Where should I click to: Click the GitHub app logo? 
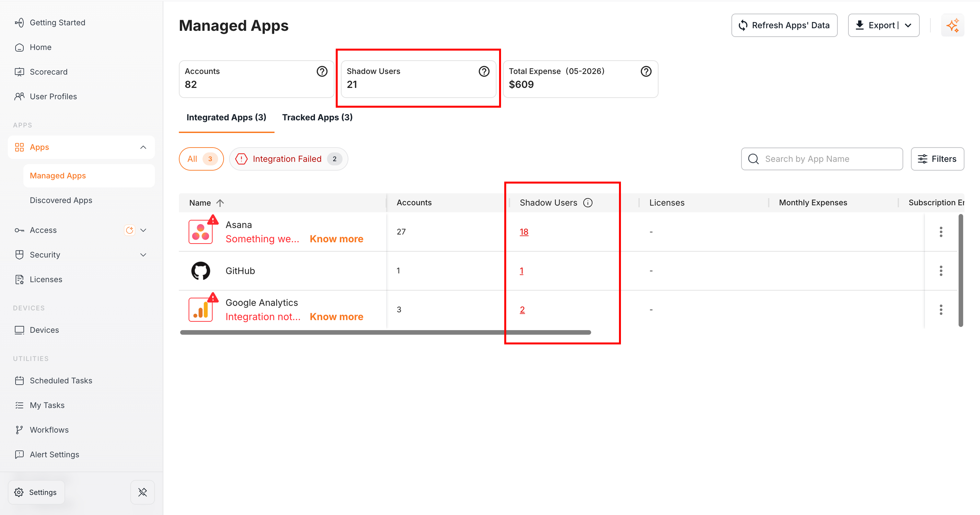201,271
